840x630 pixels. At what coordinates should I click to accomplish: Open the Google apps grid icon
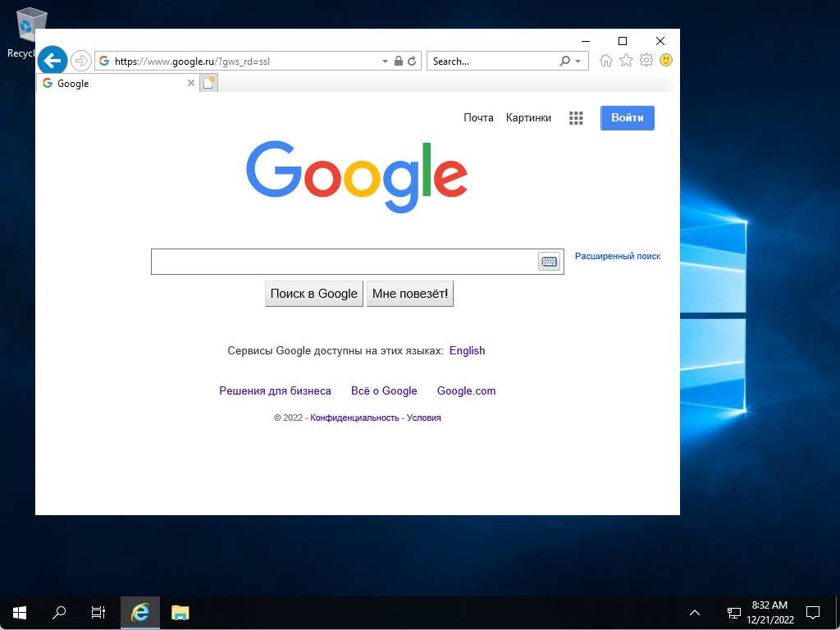coord(576,117)
